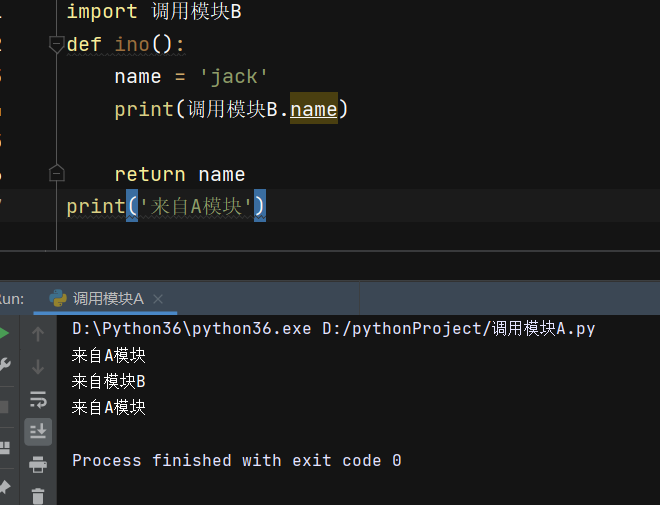660x505 pixels.
Task: Collapse the def ino() fold marker
Action: click(56, 44)
